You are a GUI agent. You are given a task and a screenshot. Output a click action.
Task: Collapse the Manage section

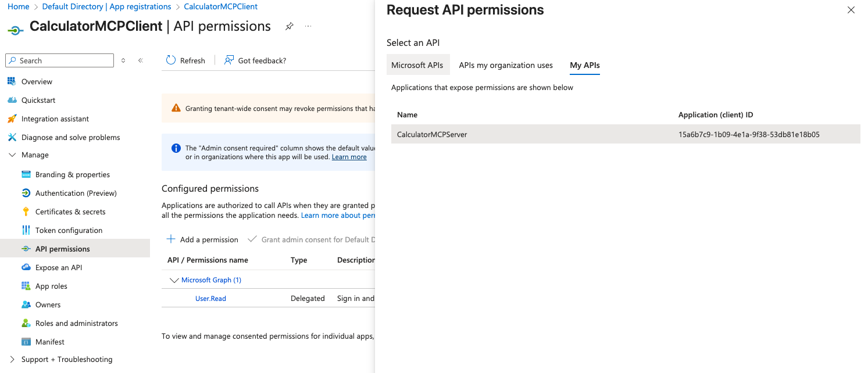[12, 155]
